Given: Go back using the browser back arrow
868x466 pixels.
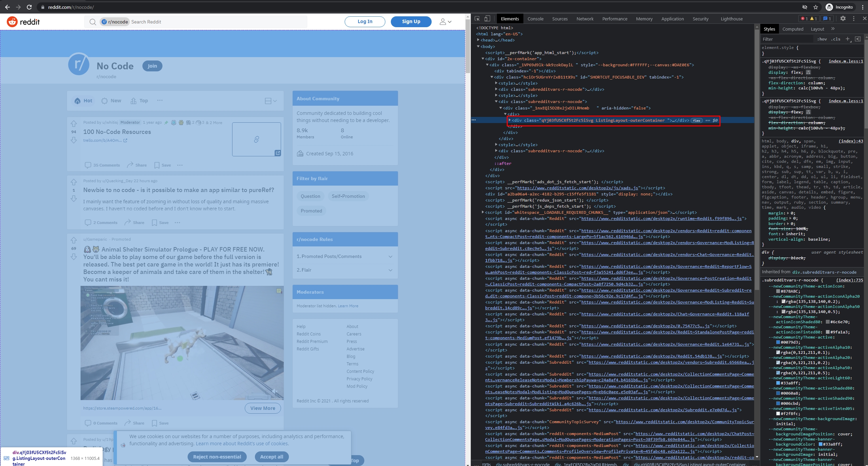Looking at the screenshot, I should pyautogui.click(x=7, y=7).
